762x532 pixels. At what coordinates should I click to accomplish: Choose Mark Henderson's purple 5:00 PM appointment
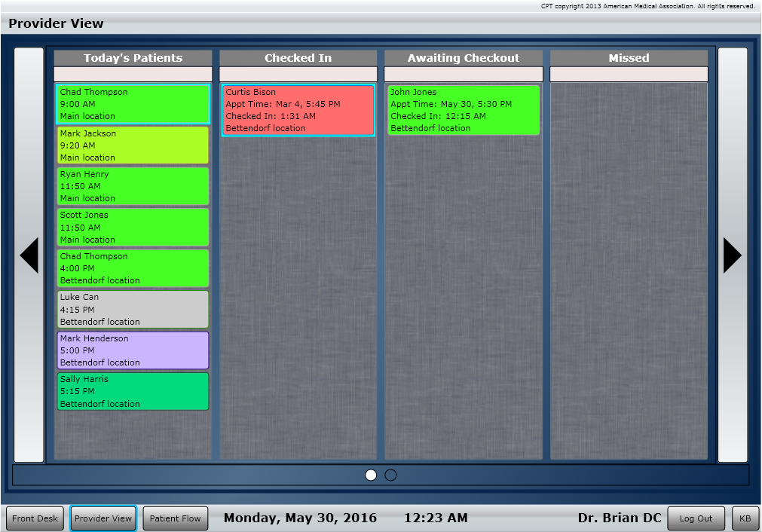[133, 350]
